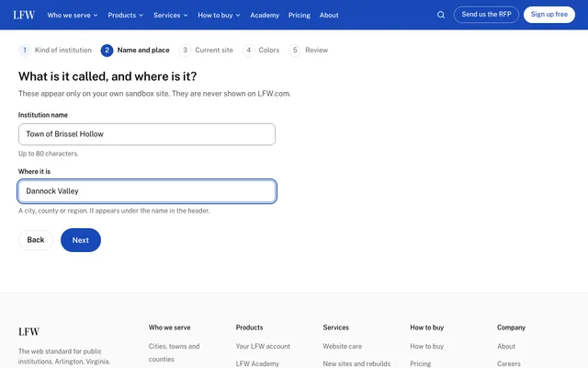The image size is (588, 368).
Task: Expand the How to buy navbar menu
Action: coord(219,15)
